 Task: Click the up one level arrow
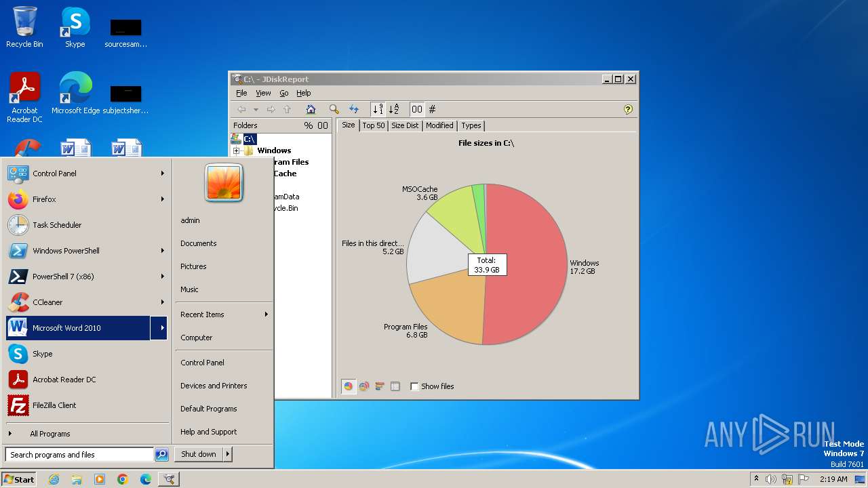tap(287, 109)
